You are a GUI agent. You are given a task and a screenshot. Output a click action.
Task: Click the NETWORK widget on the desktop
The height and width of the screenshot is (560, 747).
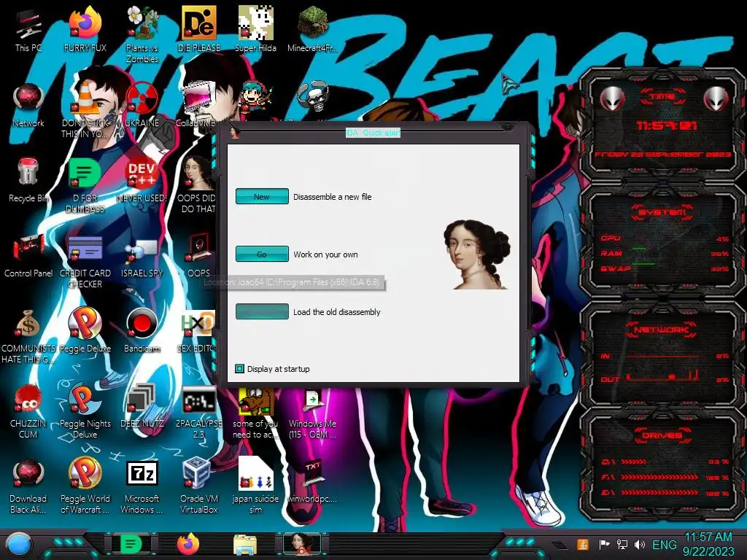[x=662, y=354]
